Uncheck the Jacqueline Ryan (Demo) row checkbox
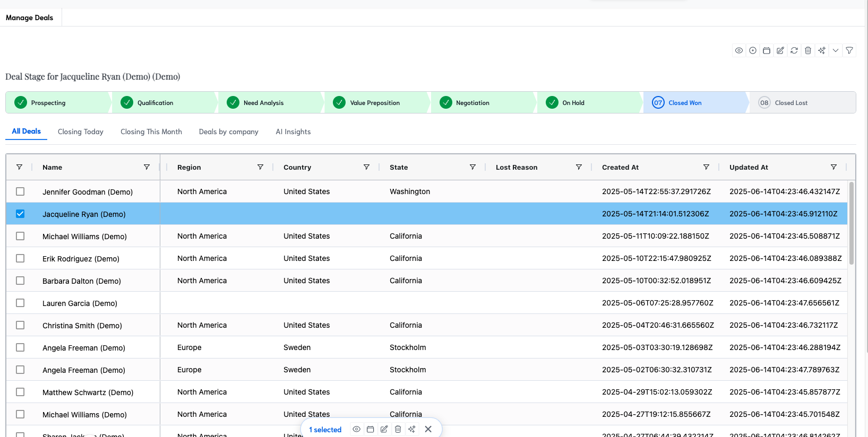868x437 pixels. click(x=20, y=214)
